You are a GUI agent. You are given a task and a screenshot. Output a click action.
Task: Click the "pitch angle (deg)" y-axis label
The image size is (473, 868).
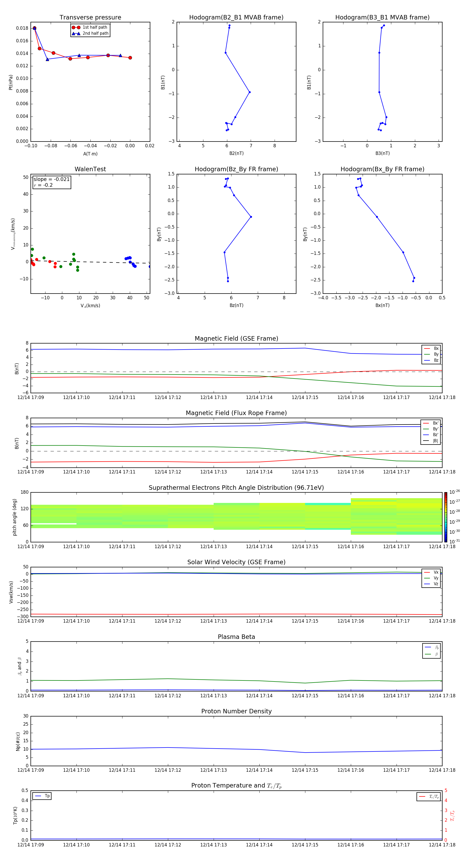[x=14, y=517]
